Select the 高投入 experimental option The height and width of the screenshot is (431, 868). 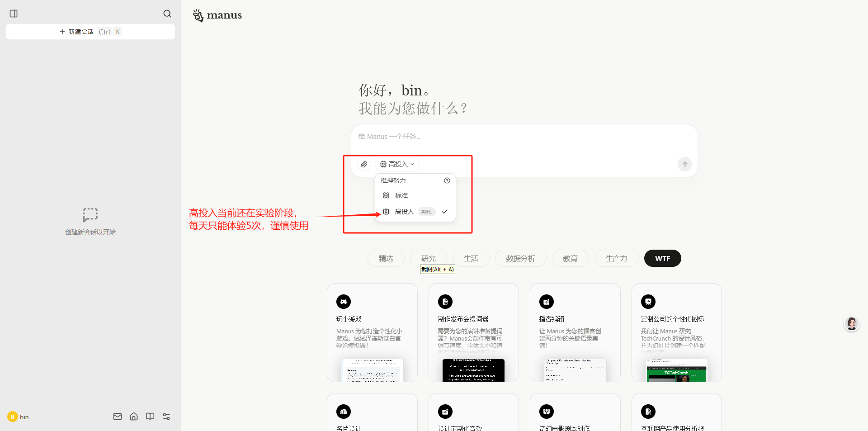(x=415, y=212)
